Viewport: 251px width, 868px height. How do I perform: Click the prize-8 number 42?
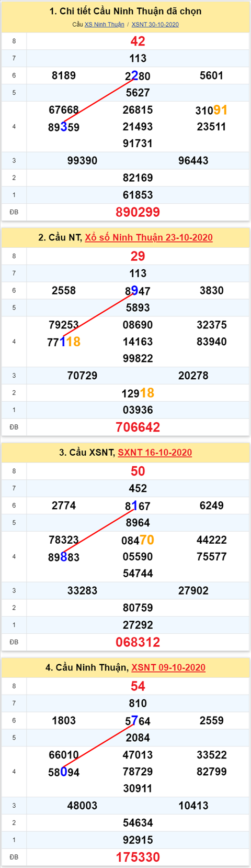(x=138, y=41)
